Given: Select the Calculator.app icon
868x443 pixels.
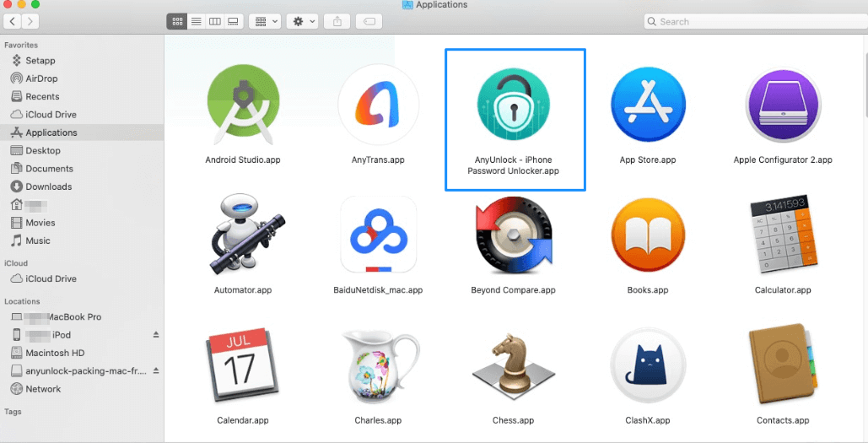Looking at the screenshot, I should click(x=784, y=233).
